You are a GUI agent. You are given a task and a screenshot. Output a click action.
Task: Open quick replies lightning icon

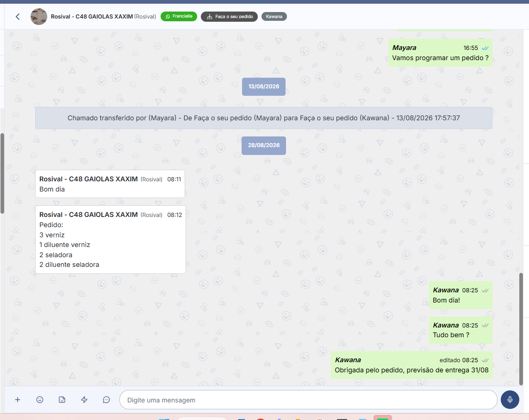click(84, 400)
